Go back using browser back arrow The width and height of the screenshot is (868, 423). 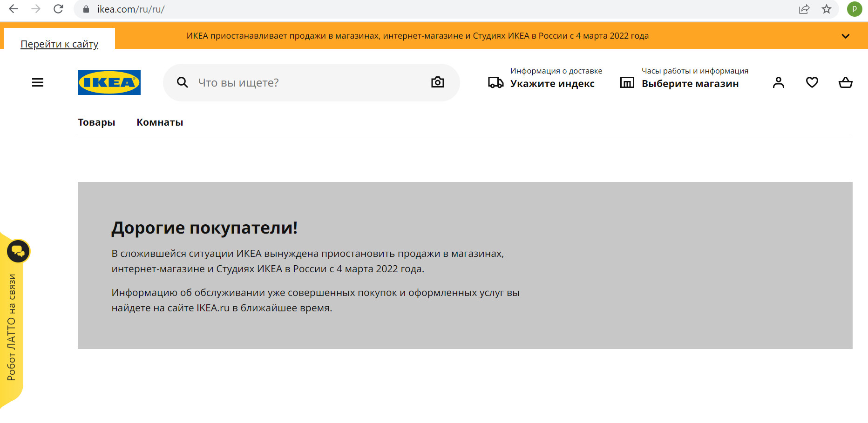pyautogui.click(x=14, y=9)
